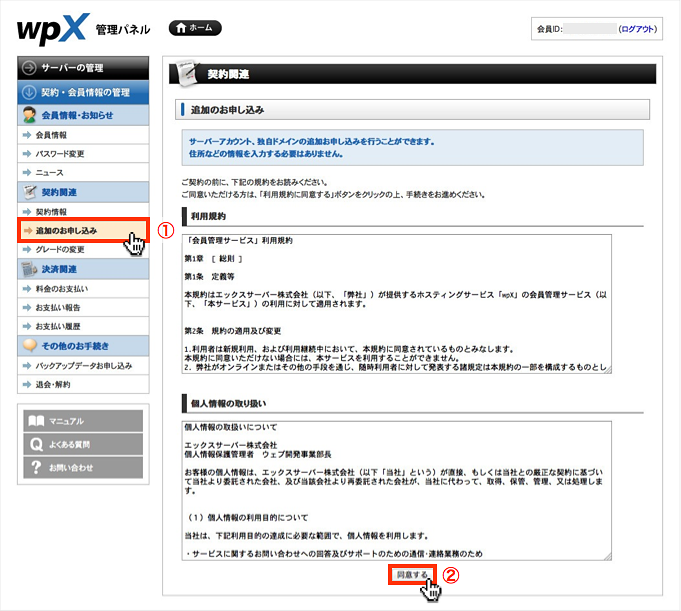Screen dimensions: 681x611
Task: Click the arrow icon beside グレードの変更
Action: pyautogui.click(x=27, y=250)
